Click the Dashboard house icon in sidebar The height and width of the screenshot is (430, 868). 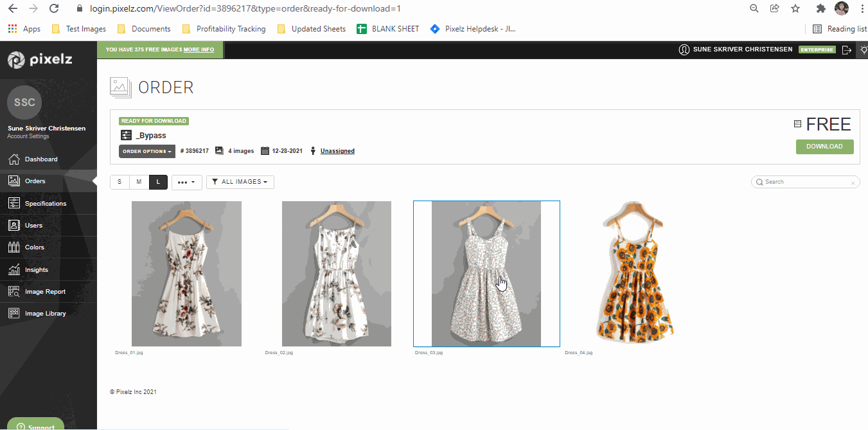point(13,159)
